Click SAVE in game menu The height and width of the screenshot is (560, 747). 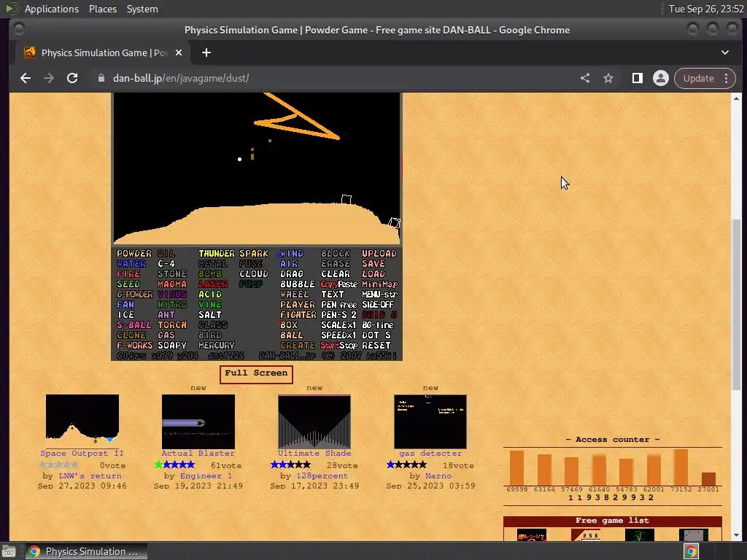tap(373, 264)
